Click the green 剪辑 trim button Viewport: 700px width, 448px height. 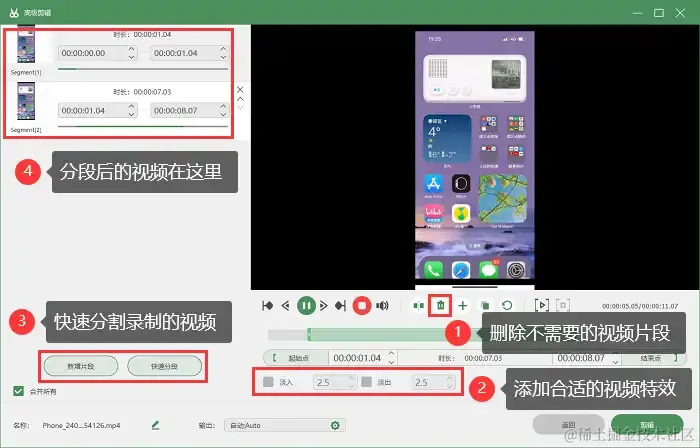(x=647, y=424)
